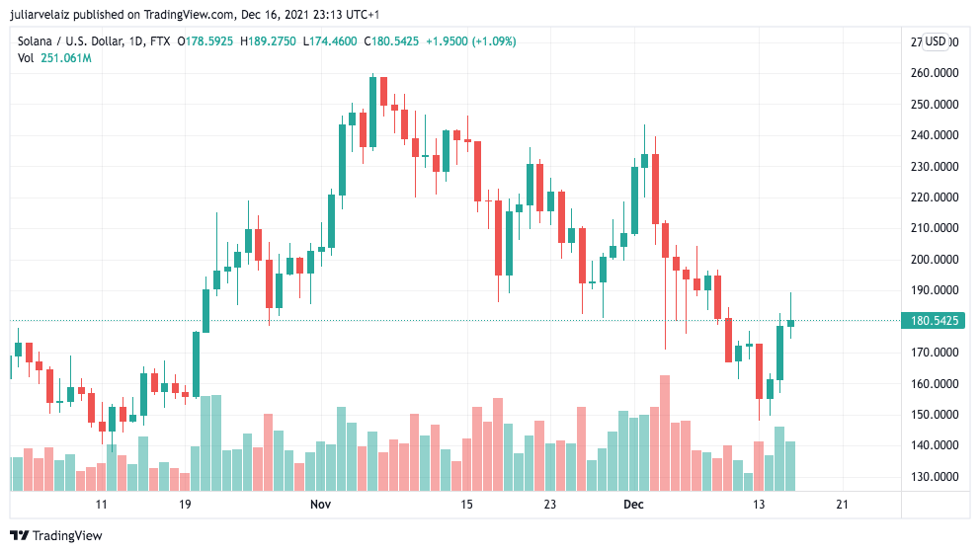
Task: Click the tallest red volume bar in December
Action: point(665,433)
